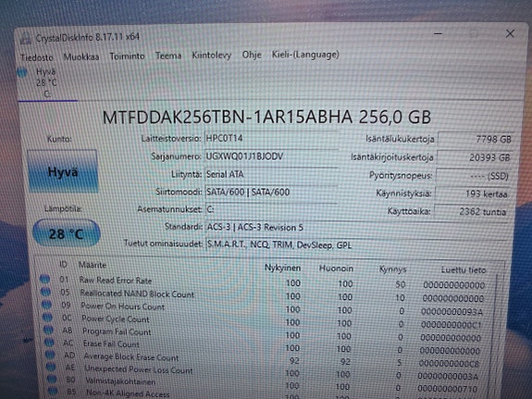Click the Luettu tieto column header
The height and width of the screenshot is (399, 532).
(x=464, y=270)
